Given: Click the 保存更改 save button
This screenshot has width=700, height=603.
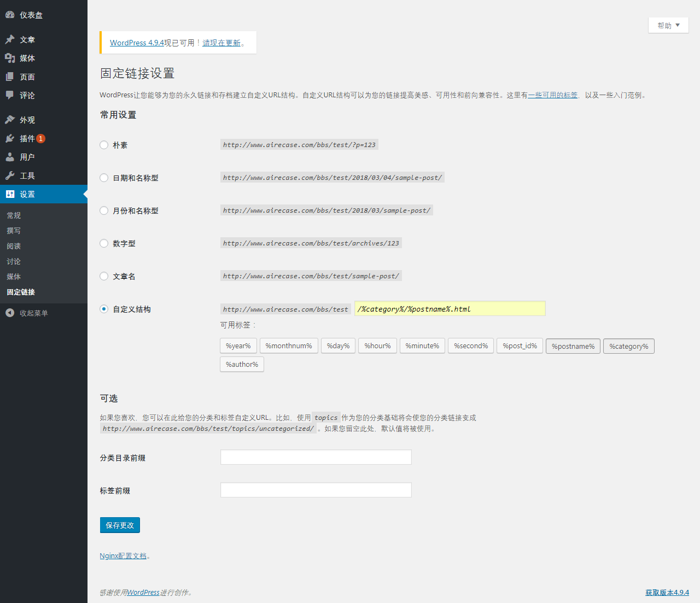Looking at the screenshot, I should 120,525.
